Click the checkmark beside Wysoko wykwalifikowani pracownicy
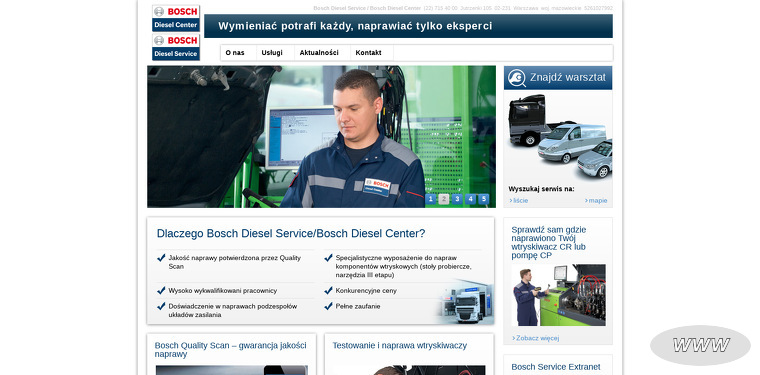 [x=161, y=290]
